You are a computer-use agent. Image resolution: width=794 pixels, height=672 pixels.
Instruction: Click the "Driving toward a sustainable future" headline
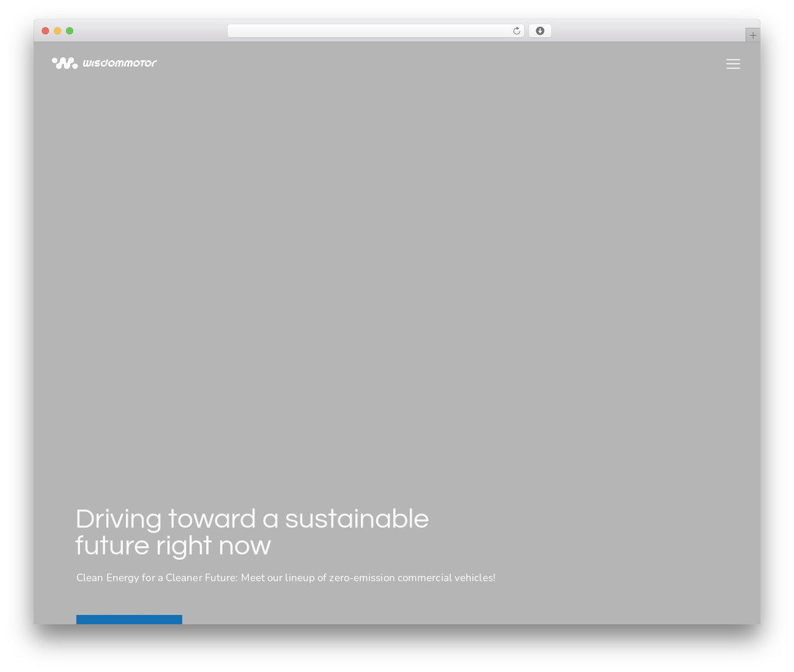point(252,532)
